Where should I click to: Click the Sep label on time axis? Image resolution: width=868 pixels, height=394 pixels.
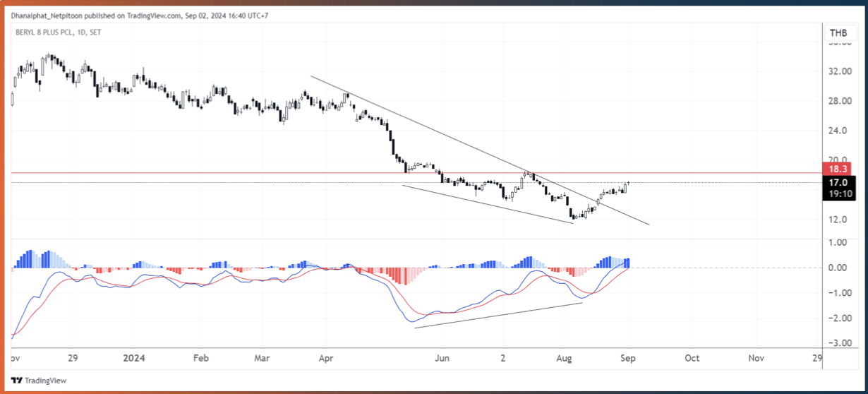pyautogui.click(x=628, y=358)
